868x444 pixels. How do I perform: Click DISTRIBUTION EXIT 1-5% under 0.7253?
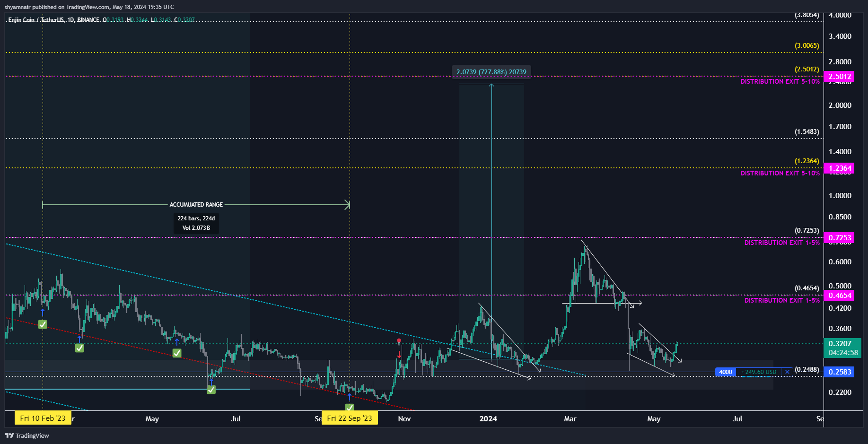pyautogui.click(x=782, y=243)
